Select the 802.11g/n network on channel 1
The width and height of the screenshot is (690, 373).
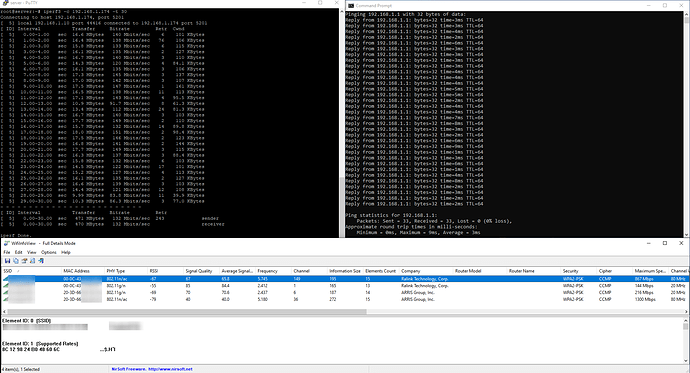pyautogui.click(x=344, y=285)
